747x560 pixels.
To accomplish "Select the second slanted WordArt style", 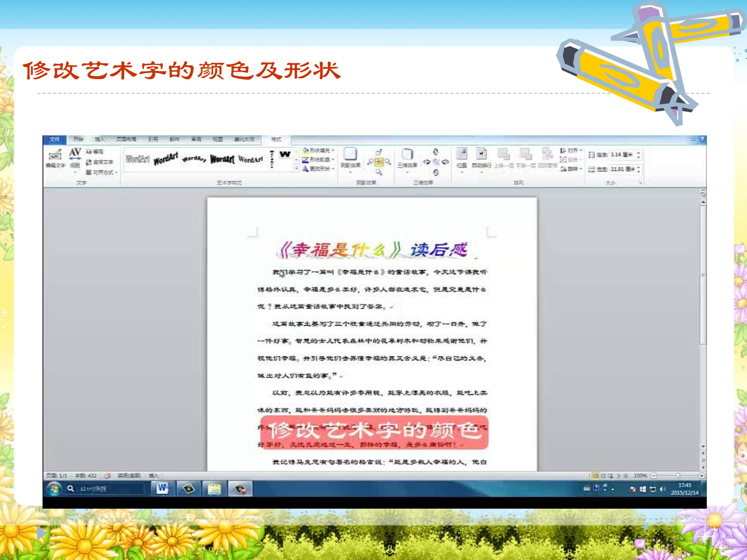I will pos(166,159).
